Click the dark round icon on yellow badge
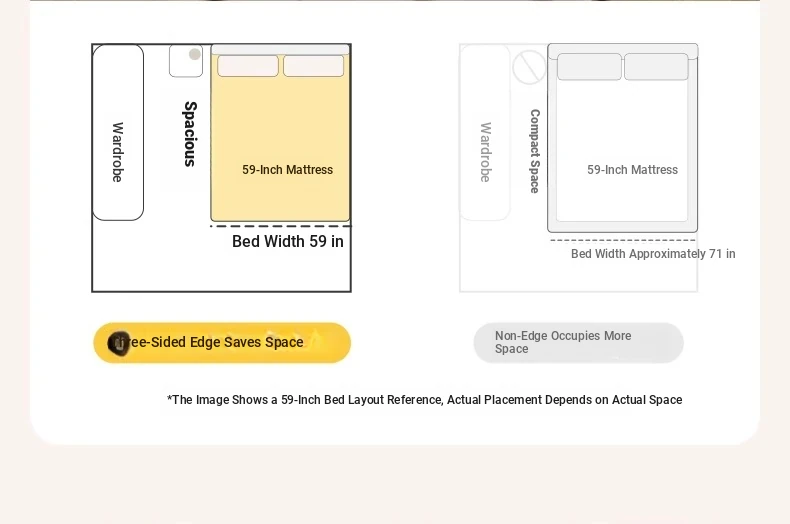 (119, 344)
